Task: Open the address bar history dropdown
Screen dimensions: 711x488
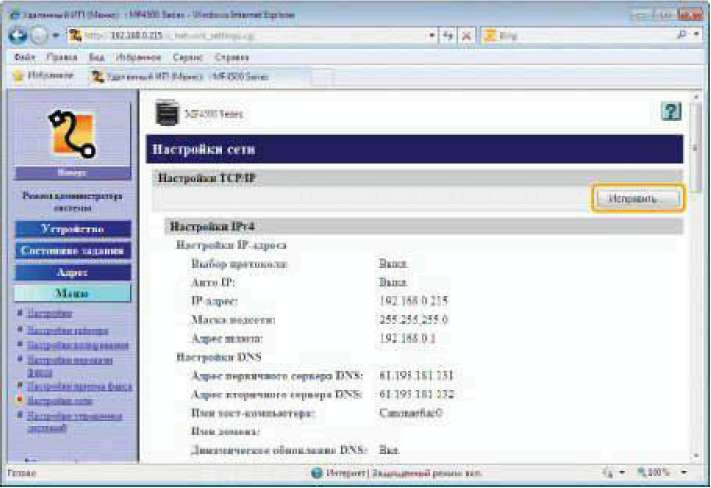Action: click(x=430, y=36)
